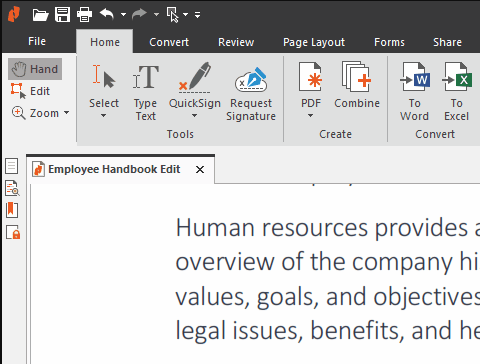Screen dimensions: 480x364
Task: Open the Pages panel in sidebar
Action: [12, 166]
